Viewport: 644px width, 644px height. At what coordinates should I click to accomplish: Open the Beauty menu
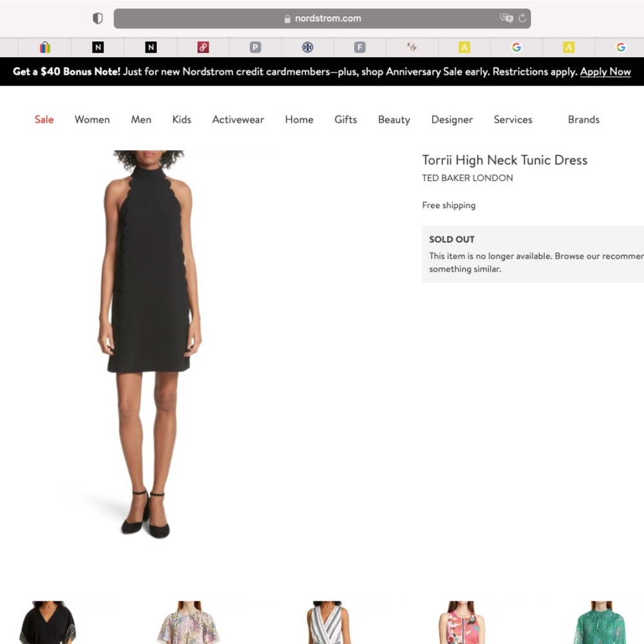click(394, 120)
